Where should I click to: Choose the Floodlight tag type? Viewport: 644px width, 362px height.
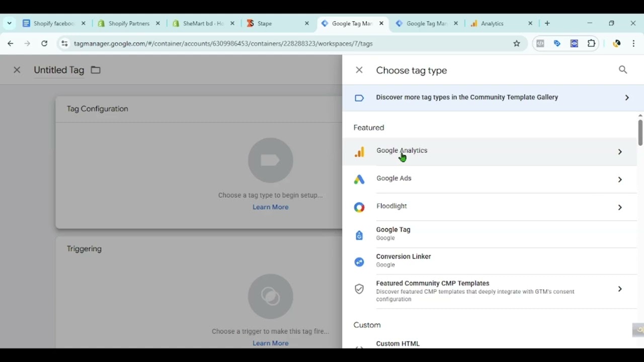coord(490,207)
